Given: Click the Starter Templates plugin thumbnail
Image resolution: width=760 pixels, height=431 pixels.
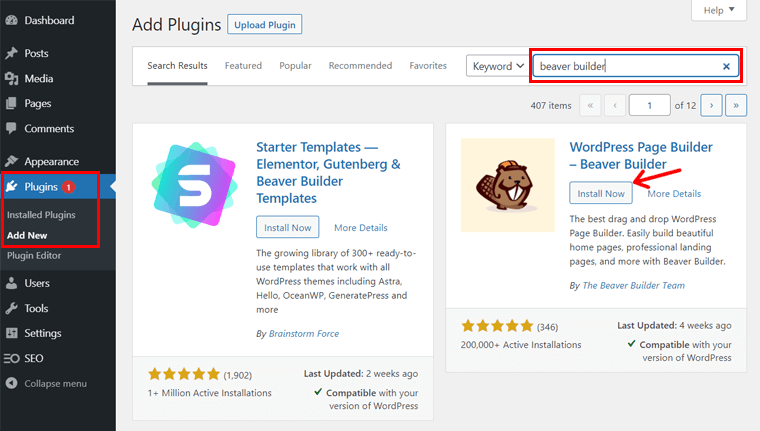Looking at the screenshot, I should (194, 186).
